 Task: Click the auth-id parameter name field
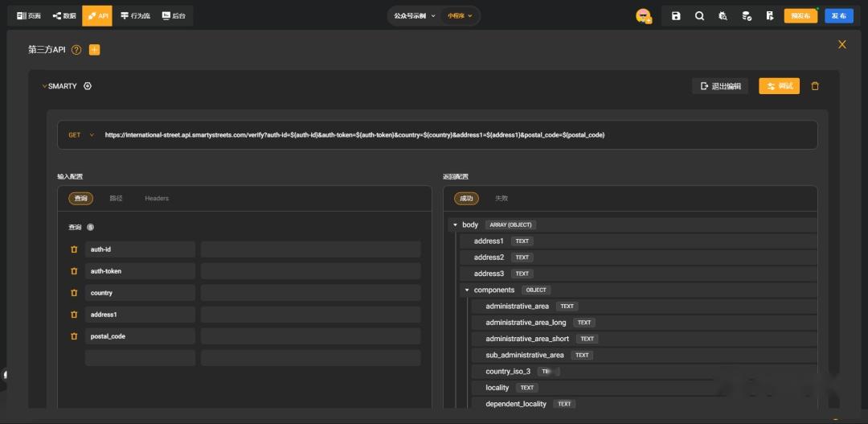click(140, 249)
